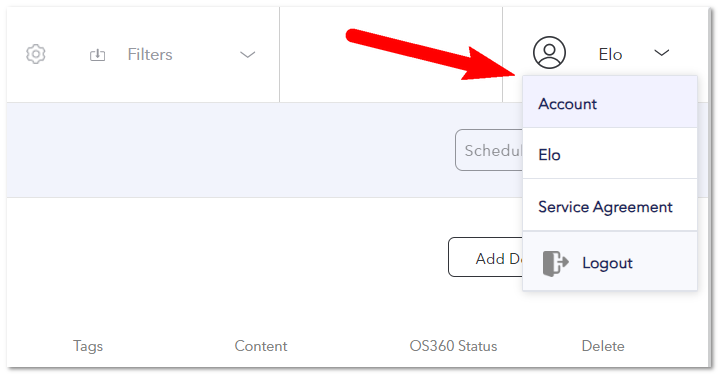Viewport: 718px width, 374px height.
Task: Select Account from the user menu
Action: (x=609, y=102)
